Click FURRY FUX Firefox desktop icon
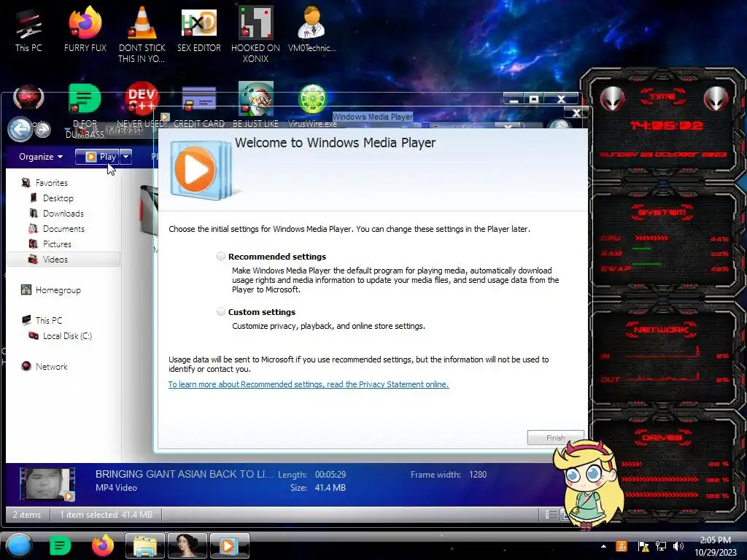Screen dimensions: 747x560 [85, 29]
